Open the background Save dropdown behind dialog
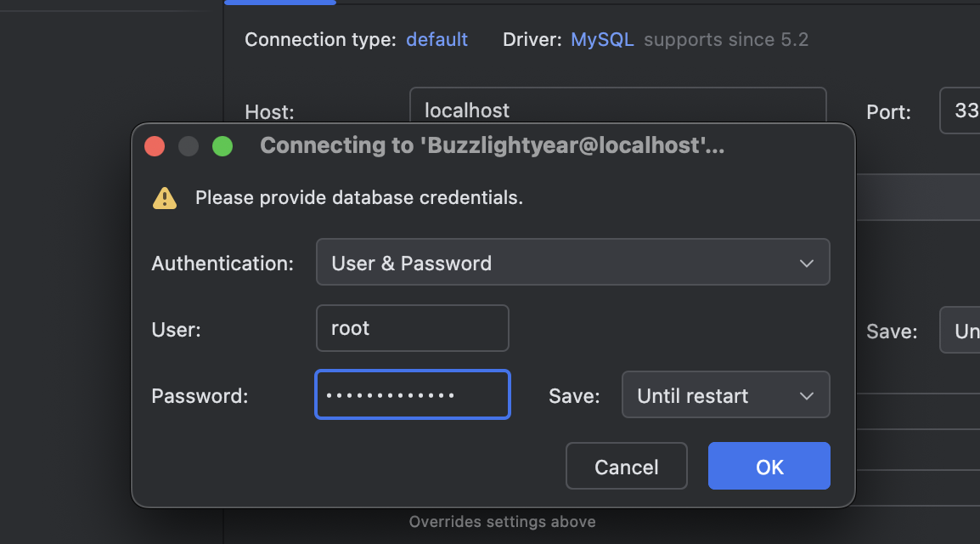The width and height of the screenshot is (980, 544). [961, 331]
